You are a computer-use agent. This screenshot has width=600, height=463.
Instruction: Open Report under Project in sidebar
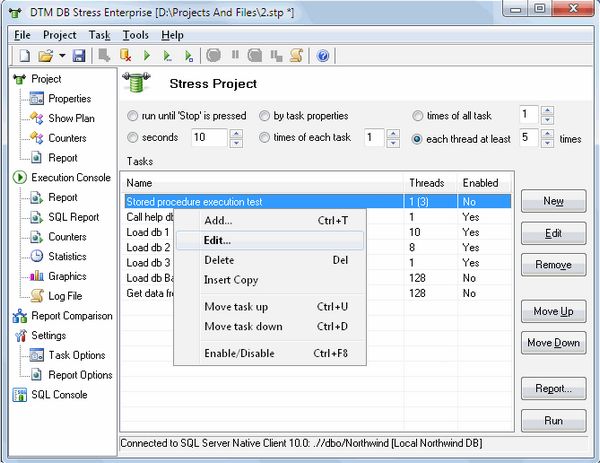pos(63,158)
